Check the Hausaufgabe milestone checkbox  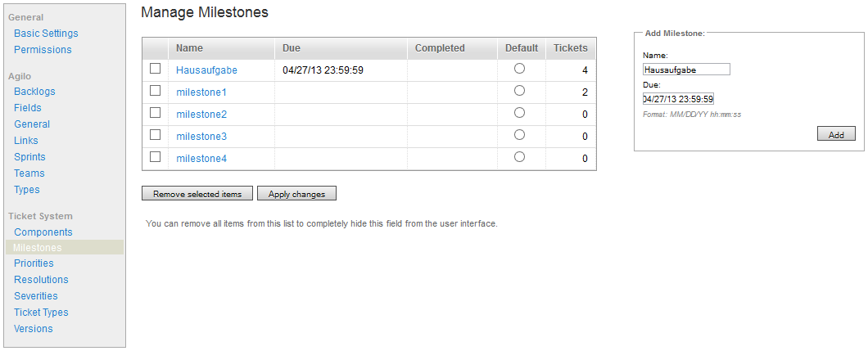[155, 69]
